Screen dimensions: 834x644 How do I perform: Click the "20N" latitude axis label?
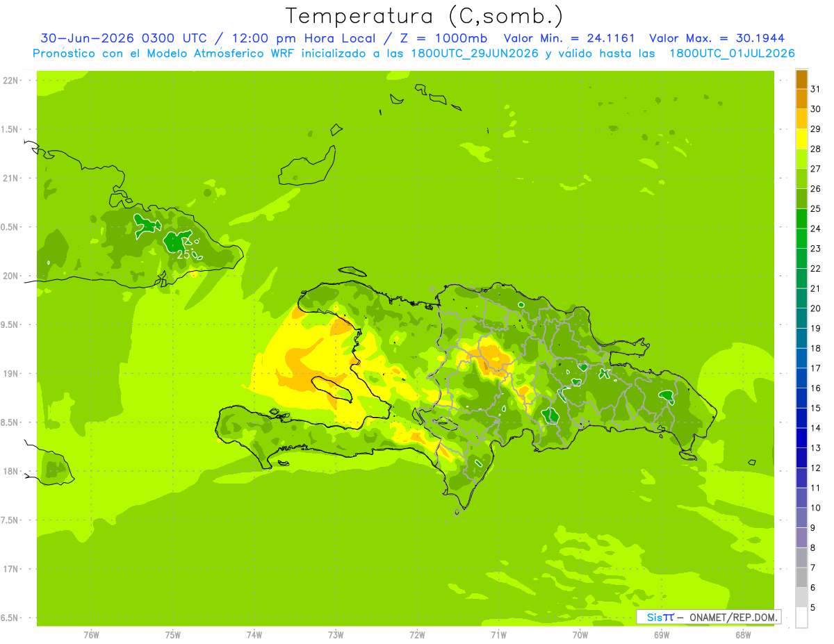(12, 276)
